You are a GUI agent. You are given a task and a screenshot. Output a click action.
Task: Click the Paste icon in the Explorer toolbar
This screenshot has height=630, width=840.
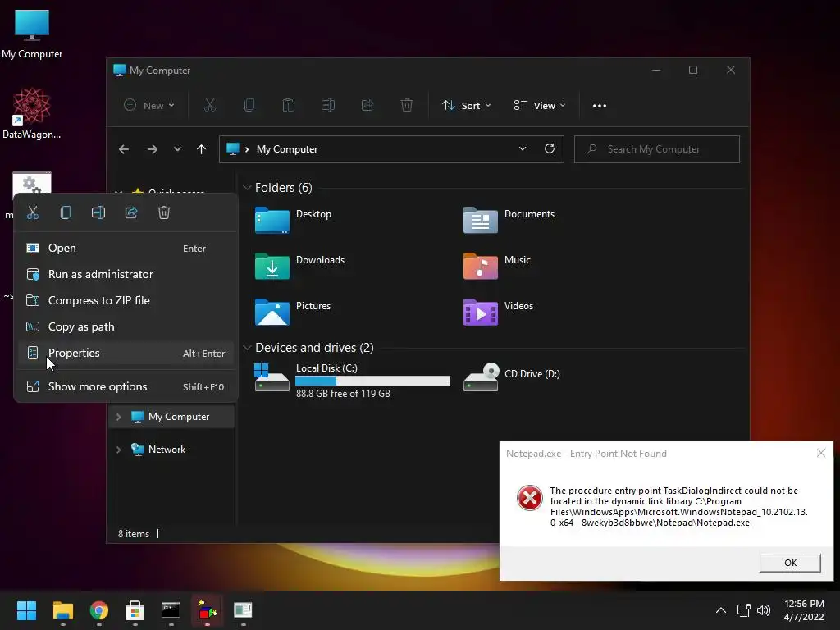[289, 106]
